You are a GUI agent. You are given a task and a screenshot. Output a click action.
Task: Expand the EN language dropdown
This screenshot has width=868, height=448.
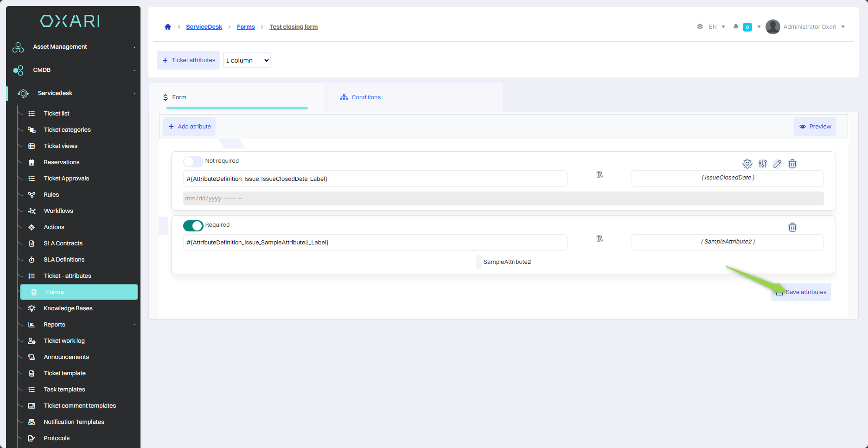tap(717, 27)
